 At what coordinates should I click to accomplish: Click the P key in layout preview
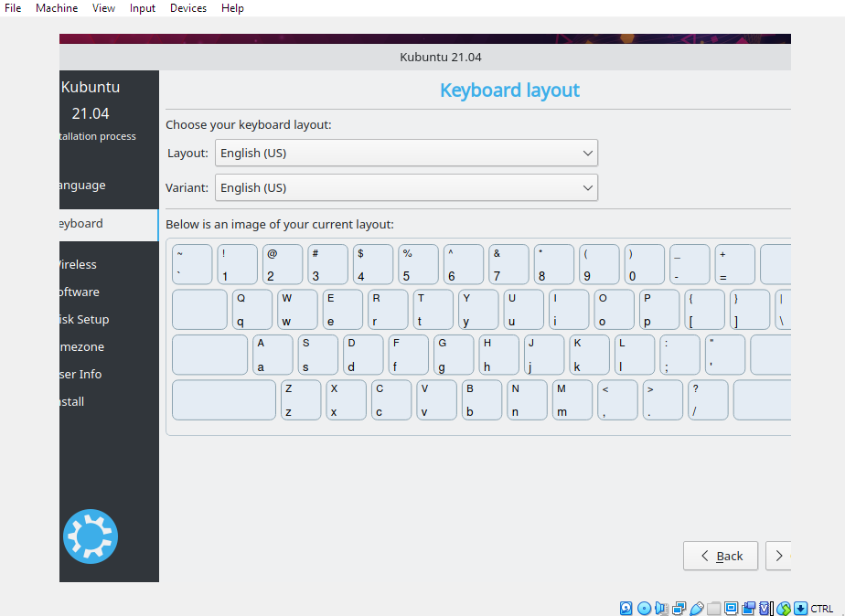(x=659, y=310)
